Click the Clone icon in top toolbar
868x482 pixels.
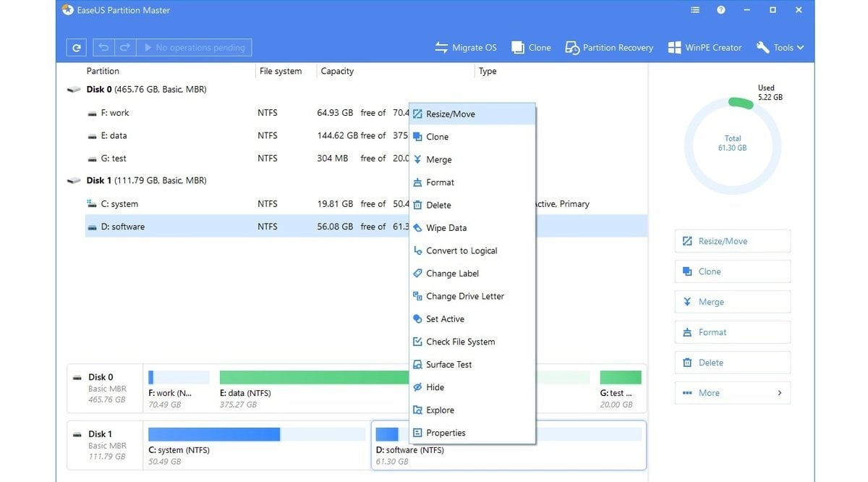tap(517, 48)
